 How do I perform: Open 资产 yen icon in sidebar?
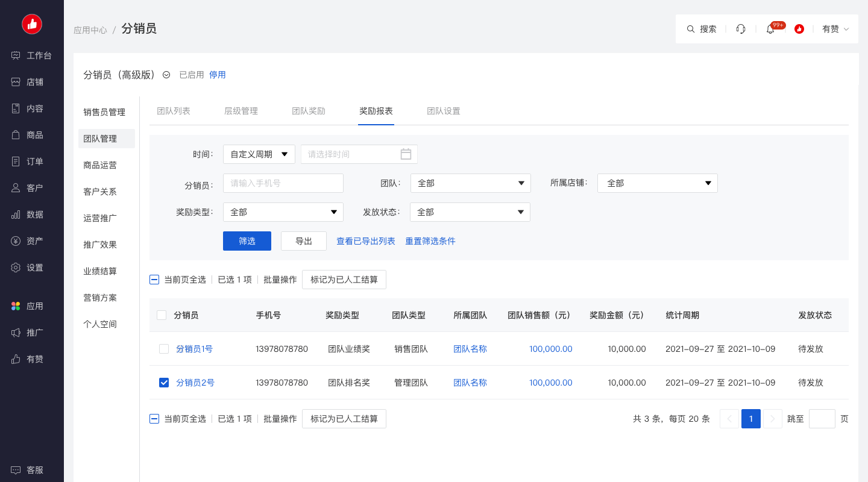point(16,241)
